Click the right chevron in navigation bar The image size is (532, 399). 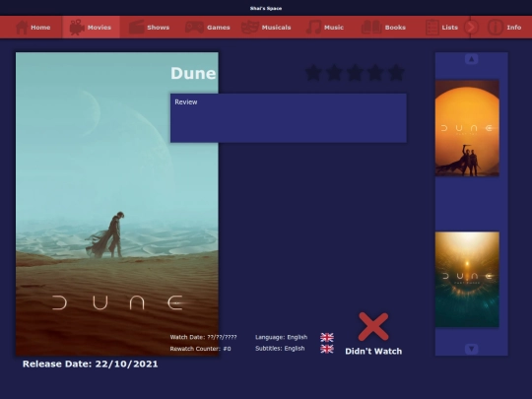[471, 28]
